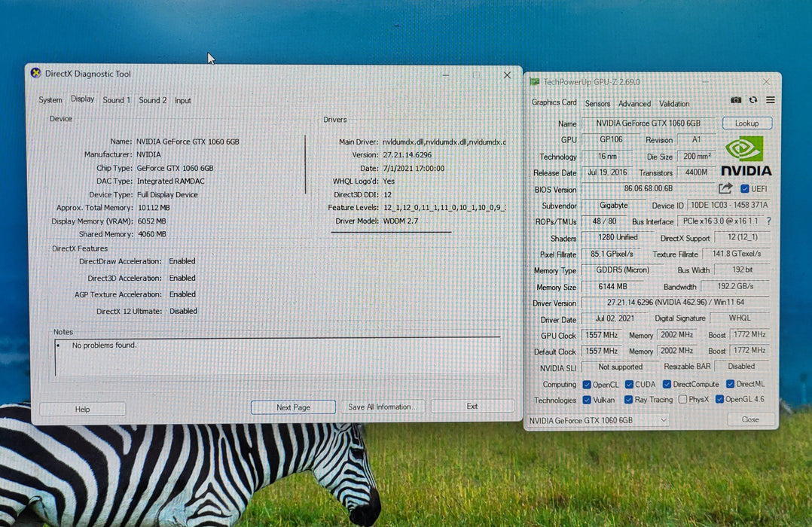Open the Advanced tab in GPU-Z
The height and width of the screenshot is (527, 812).
click(634, 104)
